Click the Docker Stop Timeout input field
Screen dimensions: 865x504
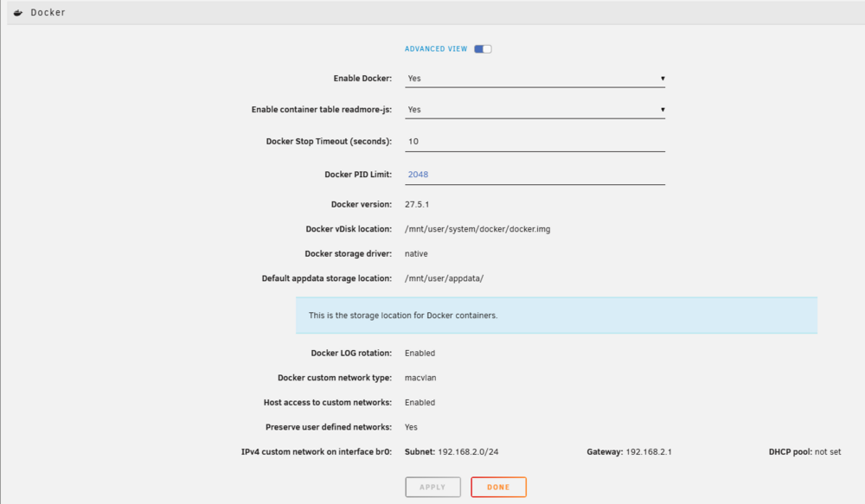pyautogui.click(x=535, y=142)
